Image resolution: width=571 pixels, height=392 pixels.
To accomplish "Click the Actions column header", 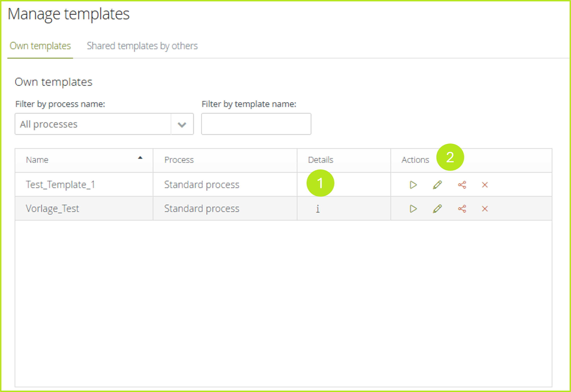I will [415, 160].
